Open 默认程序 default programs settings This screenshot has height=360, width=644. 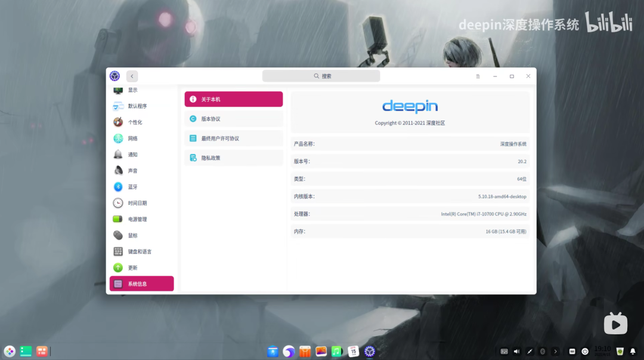pyautogui.click(x=141, y=106)
